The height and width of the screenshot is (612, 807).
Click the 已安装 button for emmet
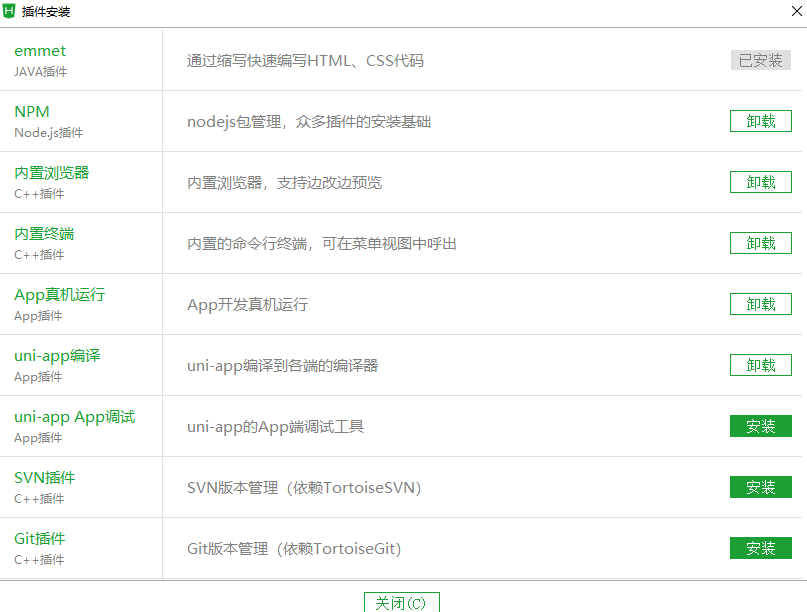(x=761, y=60)
